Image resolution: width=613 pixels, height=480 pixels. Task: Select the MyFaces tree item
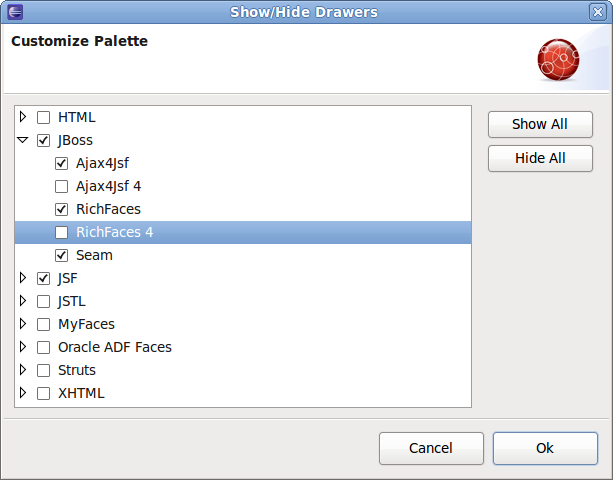[86, 324]
